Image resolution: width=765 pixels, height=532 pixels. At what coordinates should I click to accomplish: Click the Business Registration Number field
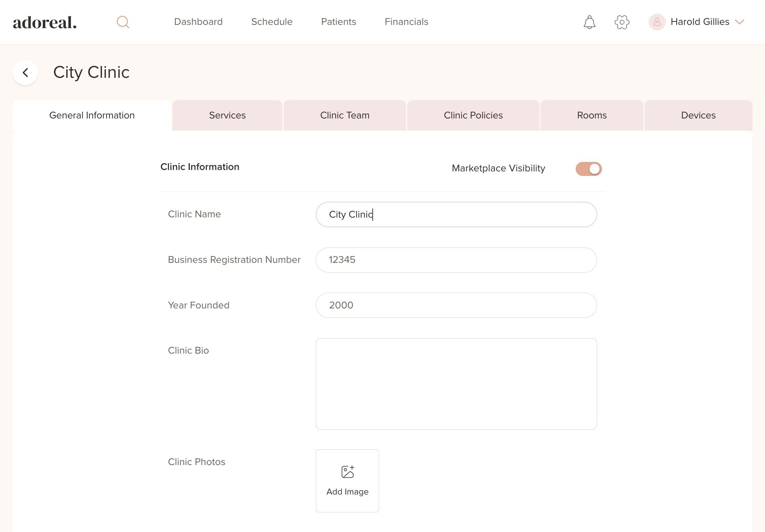(456, 260)
